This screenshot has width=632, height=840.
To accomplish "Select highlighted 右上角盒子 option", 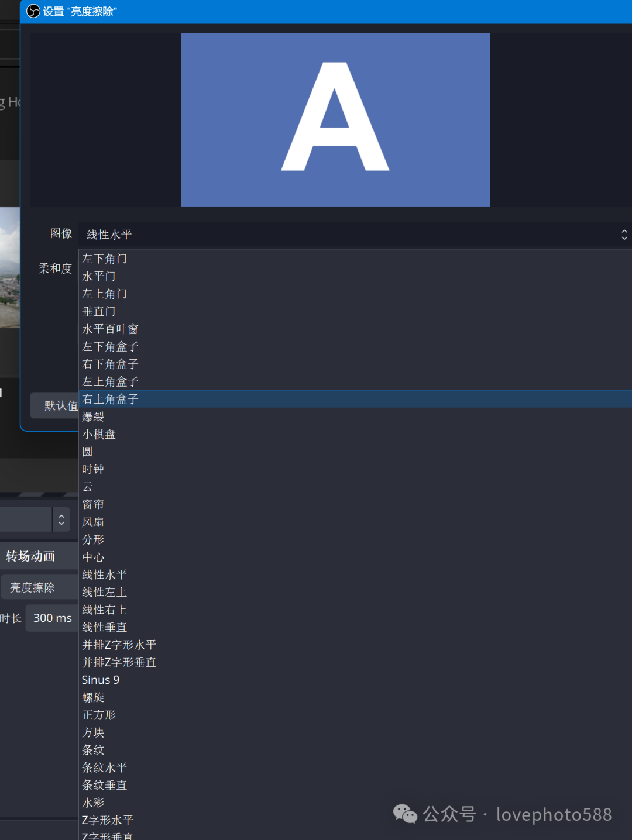I will (111, 399).
